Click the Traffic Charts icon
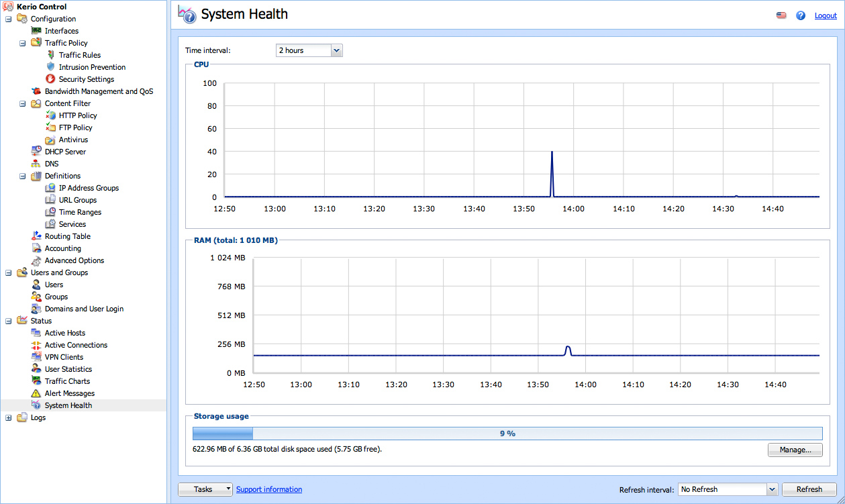Screen dimensions: 845x504 tap(36, 381)
